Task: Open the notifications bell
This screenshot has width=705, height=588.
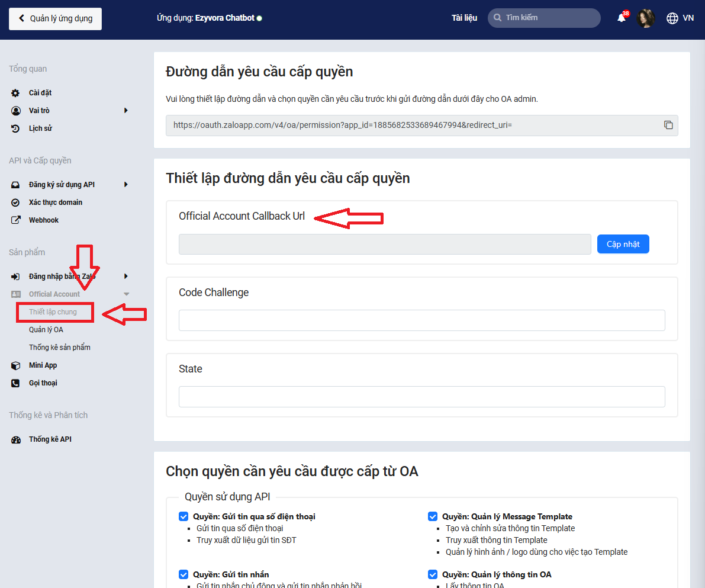Action: (x=622, y=18)
